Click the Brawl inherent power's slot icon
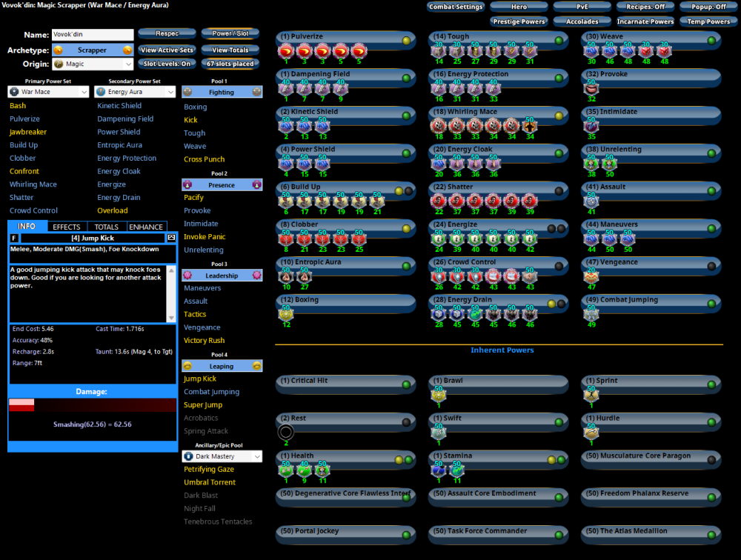The image size is (741, 560). pos(439,396)
